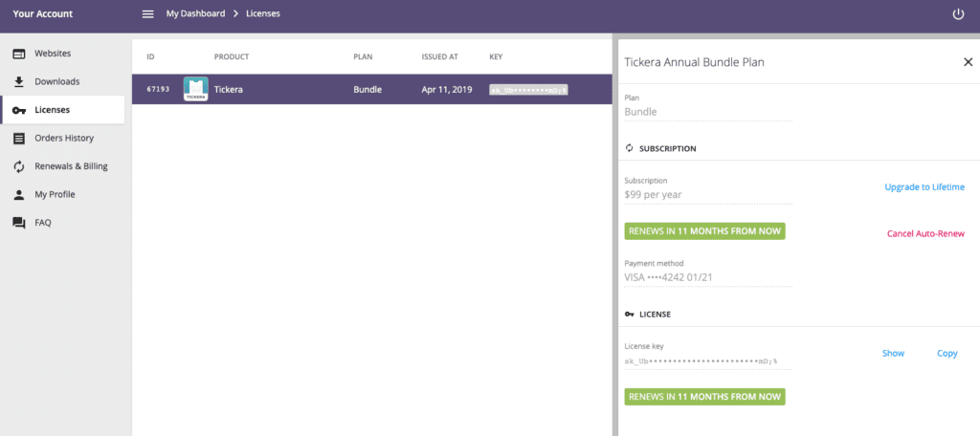
Task: Open the hamburger menu icon
Action: click(147, 13)
